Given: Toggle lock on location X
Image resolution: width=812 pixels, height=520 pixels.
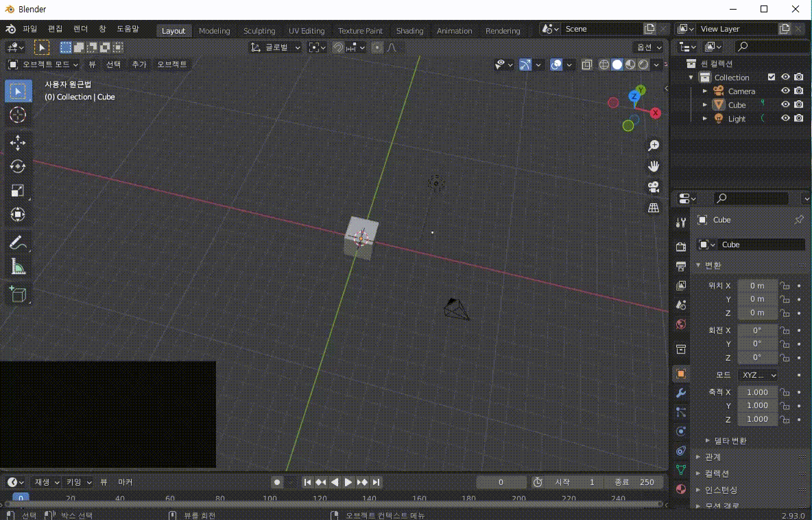Looking at the screenshot, I should pyautogui.click(x=785, y=286).
